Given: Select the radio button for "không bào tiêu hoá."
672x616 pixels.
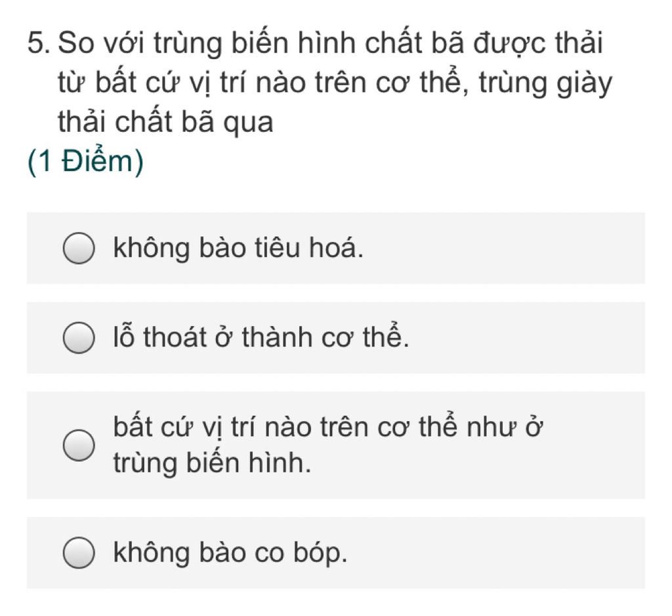Looking at the screenshot, I should coord(79,249).
